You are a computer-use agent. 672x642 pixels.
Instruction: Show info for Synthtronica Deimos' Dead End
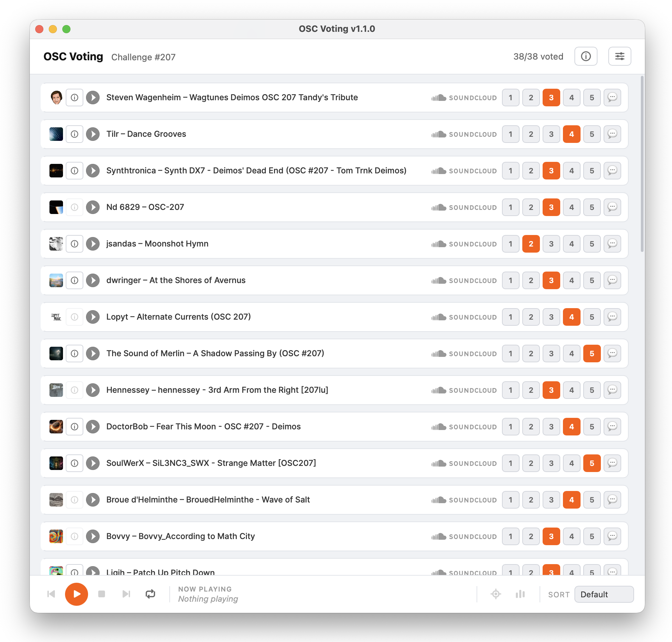coord(74,170)
